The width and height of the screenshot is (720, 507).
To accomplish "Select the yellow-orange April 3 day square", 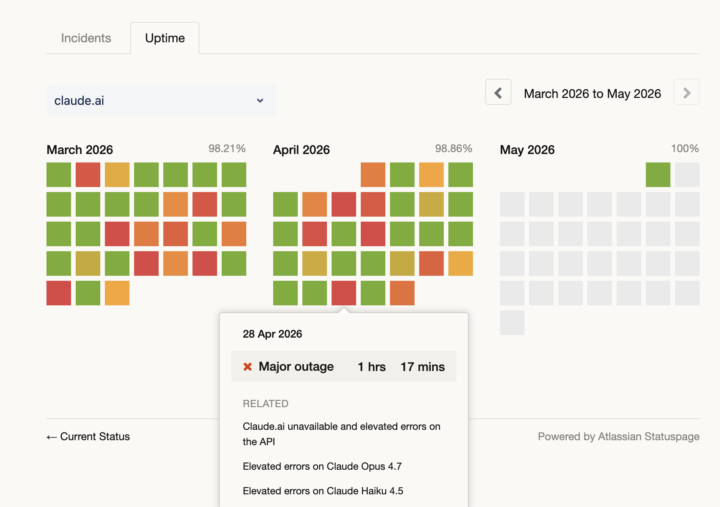I will tap(431, 175).
